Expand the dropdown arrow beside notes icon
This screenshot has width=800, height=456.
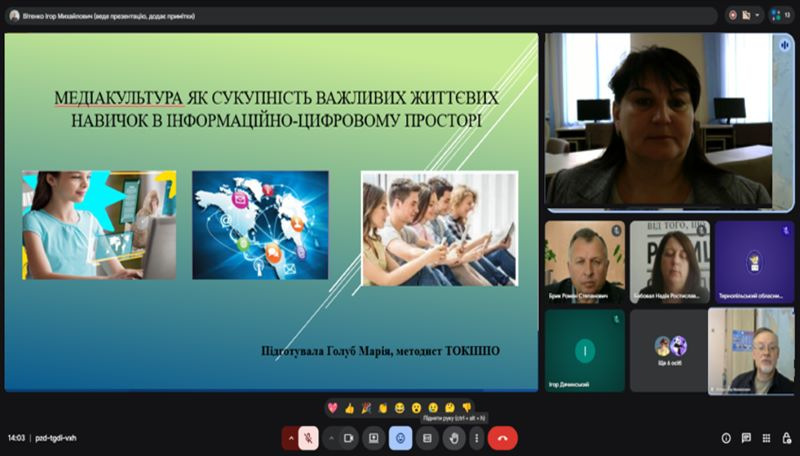tap(757, 15)
